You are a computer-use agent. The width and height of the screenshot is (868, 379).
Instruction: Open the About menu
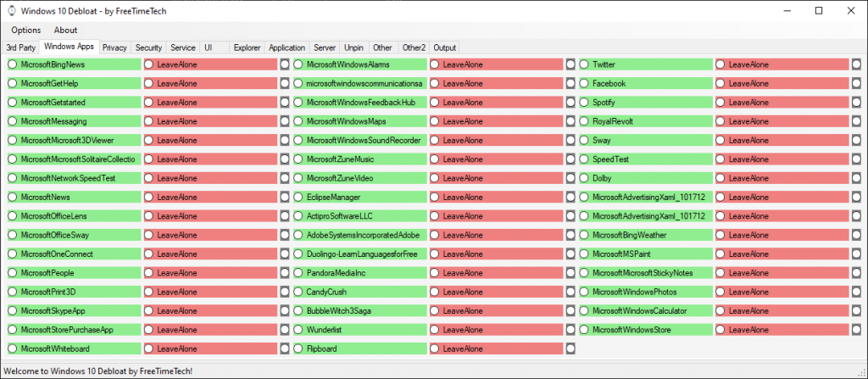[x=65, y=30]
